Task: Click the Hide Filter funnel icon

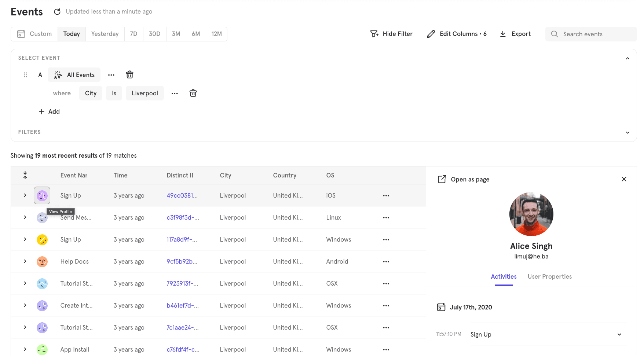Action: click(x=374, y=33)
